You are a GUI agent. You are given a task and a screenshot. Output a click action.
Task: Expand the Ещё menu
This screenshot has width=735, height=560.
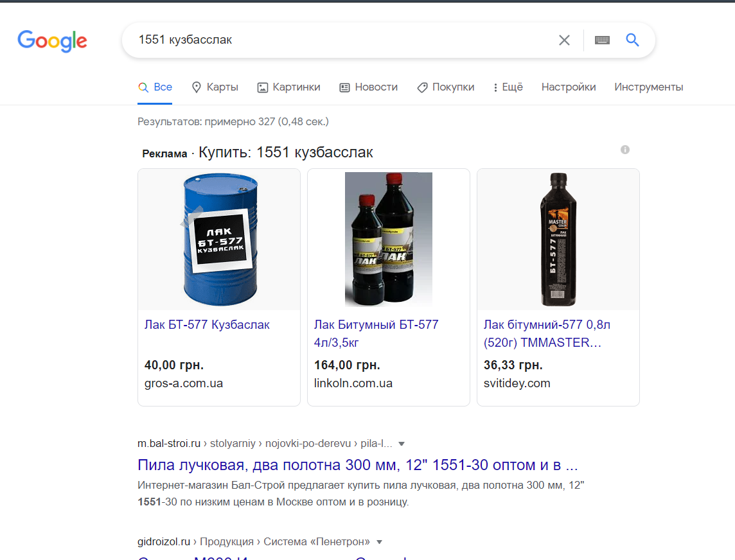pos(508,87)
